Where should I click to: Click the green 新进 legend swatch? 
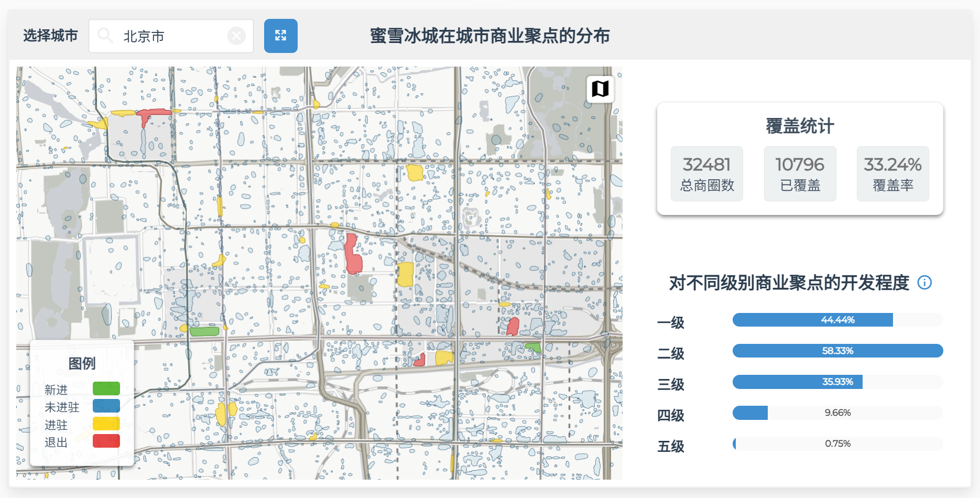click(106, 388)
